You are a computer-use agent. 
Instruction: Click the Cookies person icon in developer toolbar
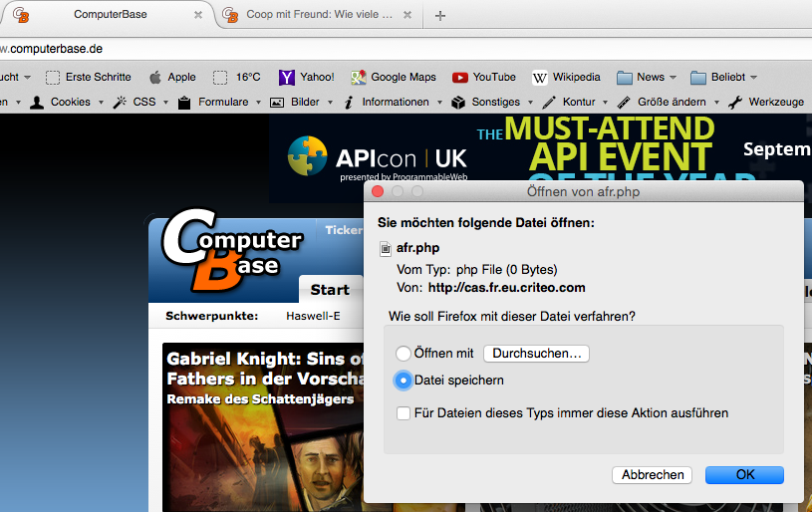[37, 103]
